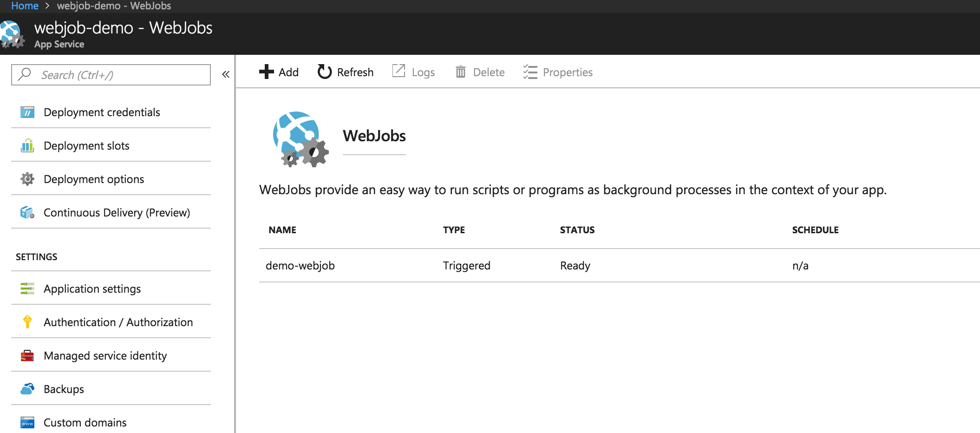The image size is (980, 433).
Task: Click the Application settings sliders icon
Action: [27, 289]
